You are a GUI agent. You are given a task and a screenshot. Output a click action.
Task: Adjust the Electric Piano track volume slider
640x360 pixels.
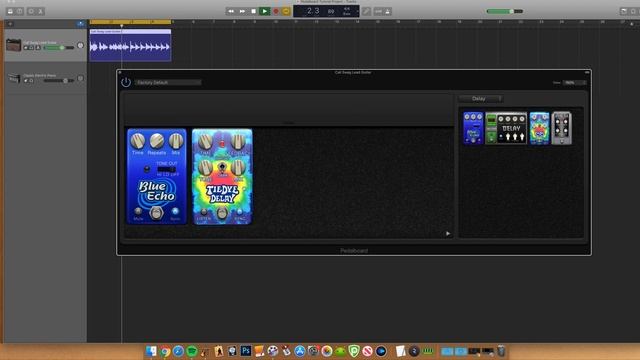coord(59,81)
